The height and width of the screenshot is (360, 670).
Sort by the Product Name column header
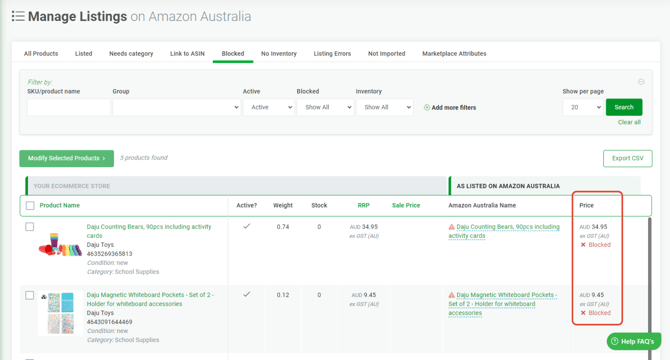tap(59, 205)
